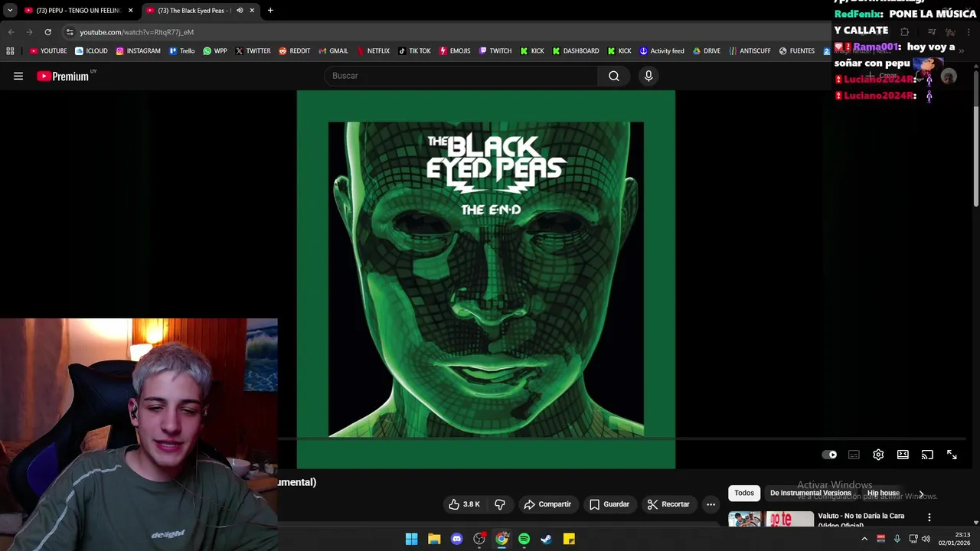Cast video with the Chromecast icon
This screenshot has height=551, width=980.
[927, 455]
